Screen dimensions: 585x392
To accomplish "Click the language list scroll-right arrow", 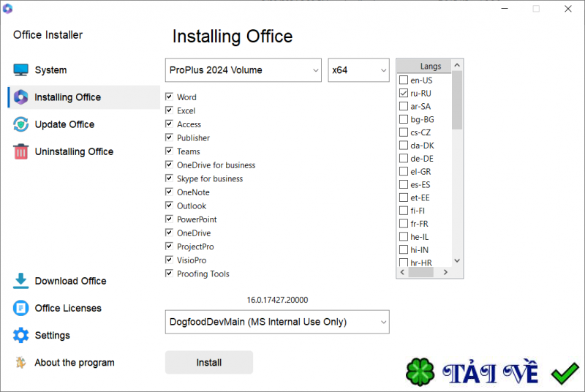I will (445, 272).
